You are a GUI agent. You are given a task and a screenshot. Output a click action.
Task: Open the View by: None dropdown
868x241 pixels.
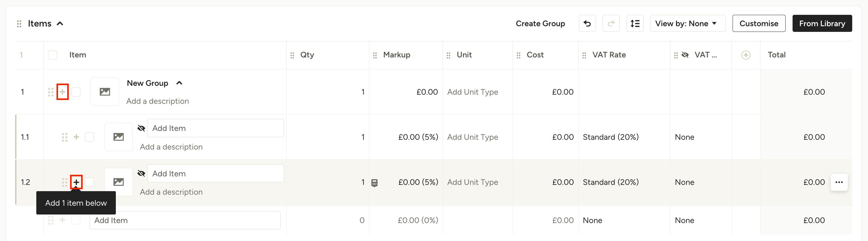(x=688, y=24)
